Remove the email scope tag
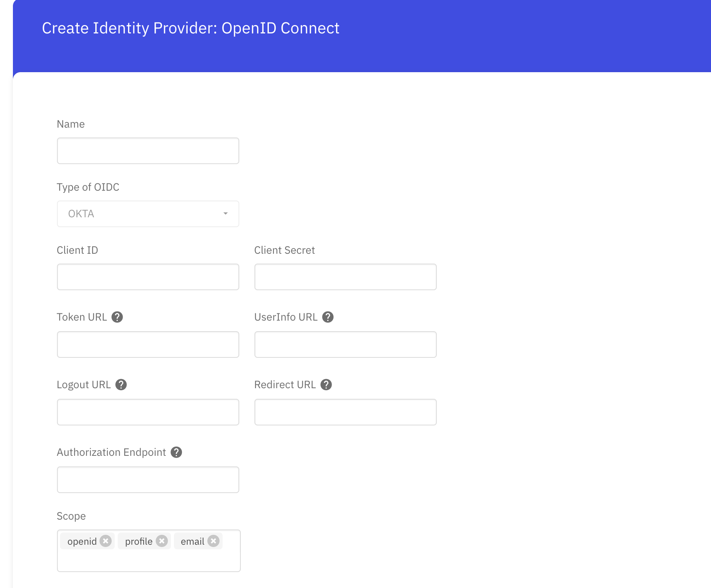 coord(213,541)
